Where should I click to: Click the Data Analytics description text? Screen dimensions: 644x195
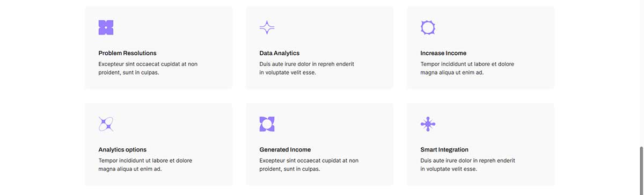point(306,68)
